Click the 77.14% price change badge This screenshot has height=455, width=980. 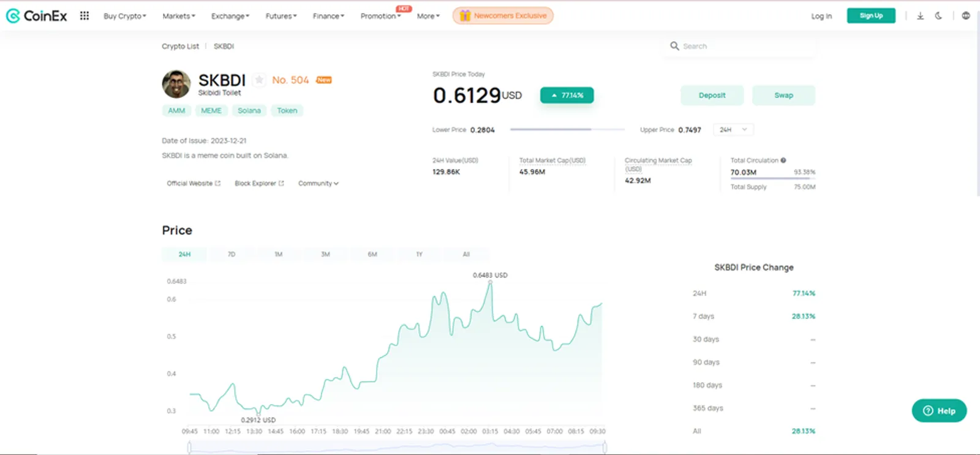(567, 96)
